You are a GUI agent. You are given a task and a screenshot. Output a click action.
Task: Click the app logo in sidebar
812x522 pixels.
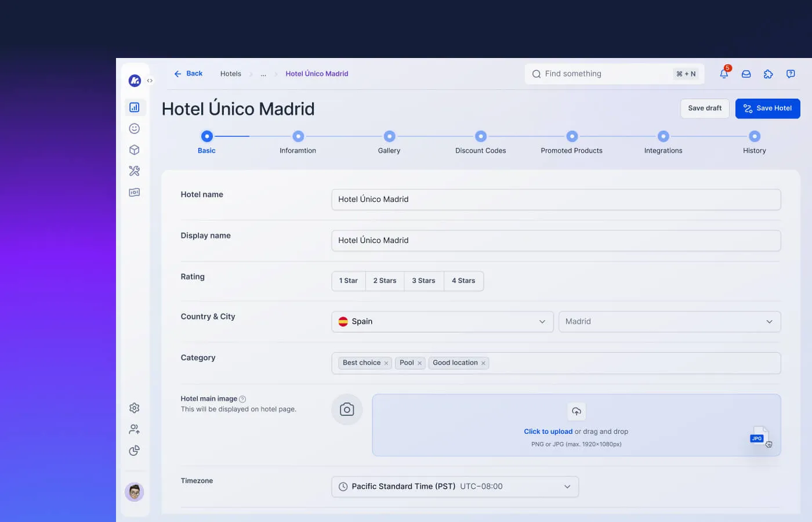pos(135,81)
